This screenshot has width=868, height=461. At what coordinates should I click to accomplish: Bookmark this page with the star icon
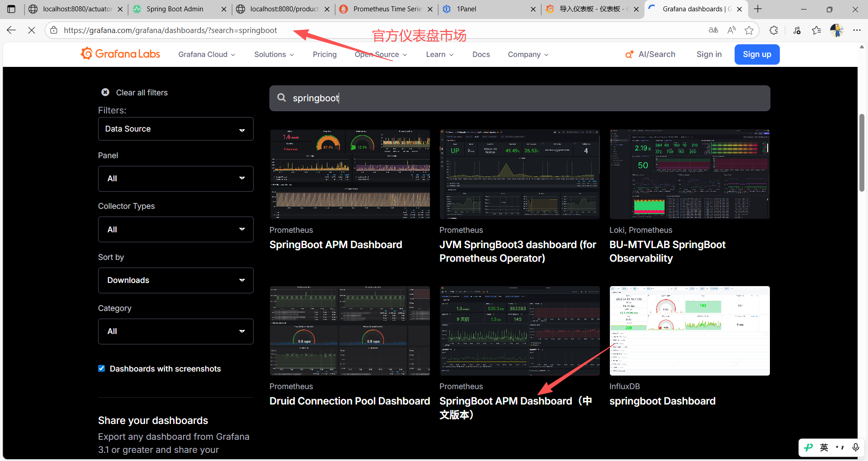click(749, 30)
